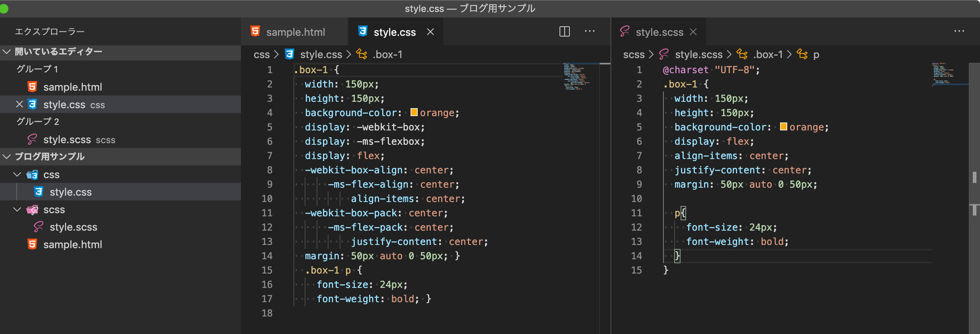Screen dimensions: 980x334
Task: Open the p breadcrumb in scss editor
Action: click(816, 54)
